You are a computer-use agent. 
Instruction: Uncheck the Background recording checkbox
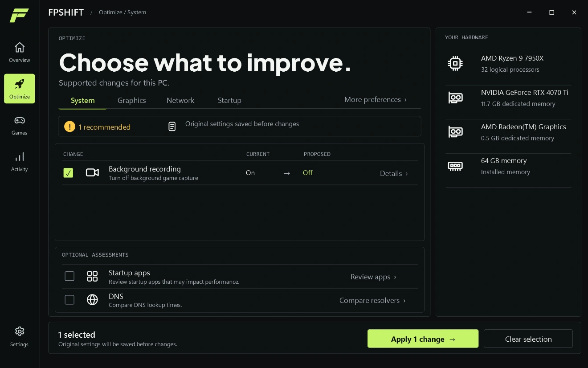coord(68,173)
